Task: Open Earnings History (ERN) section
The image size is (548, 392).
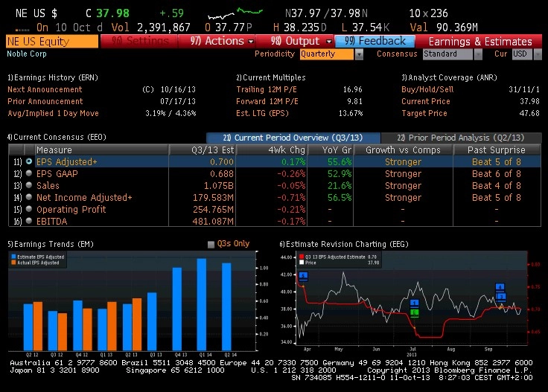Action: (x=53, y=77)
